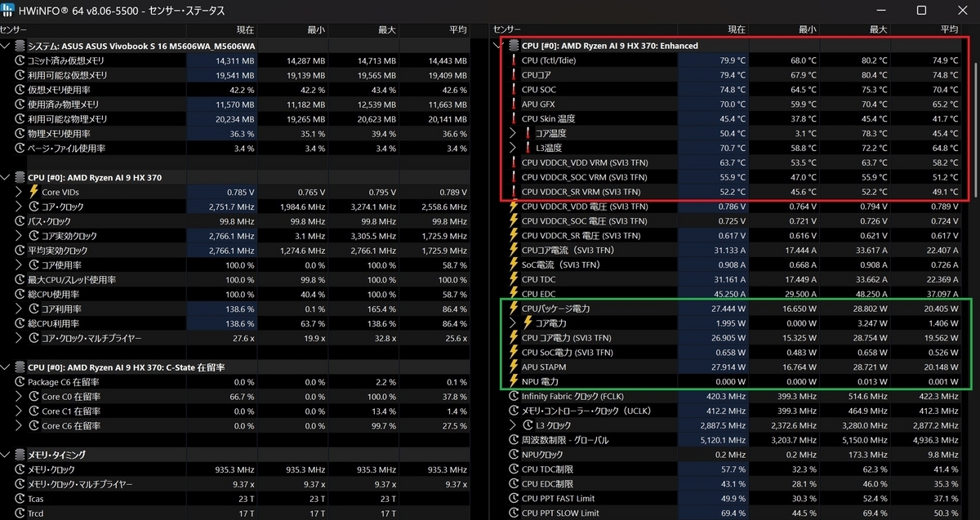
Task: Expand the コア温度 row
Action: pyautogui.click(x=513, y=133)
